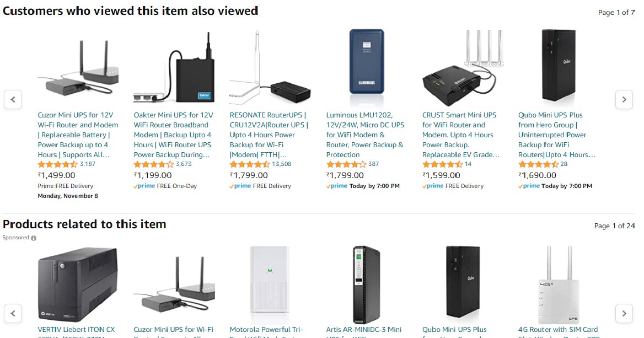Go to next page of also-viewed carousel
Screen dimensions: 644x338
[x=624, y=100]
